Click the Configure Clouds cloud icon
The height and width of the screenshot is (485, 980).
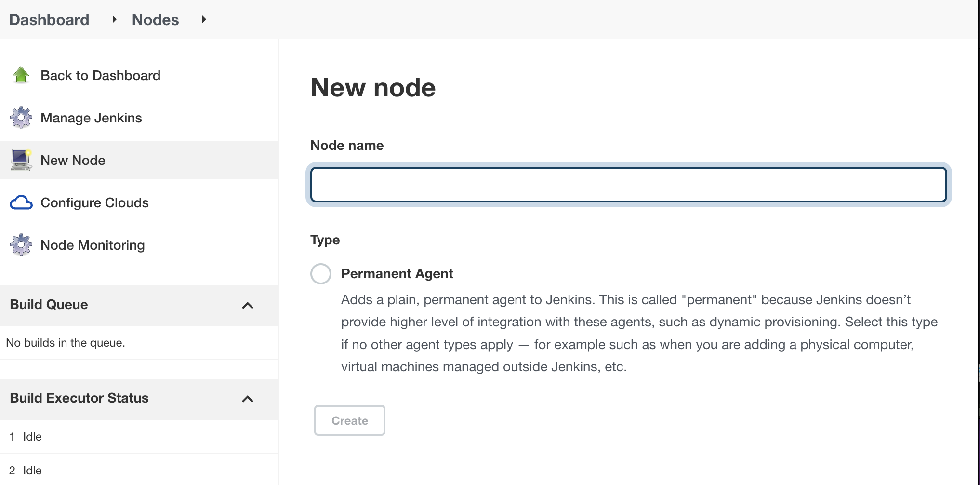click(20, 202)
